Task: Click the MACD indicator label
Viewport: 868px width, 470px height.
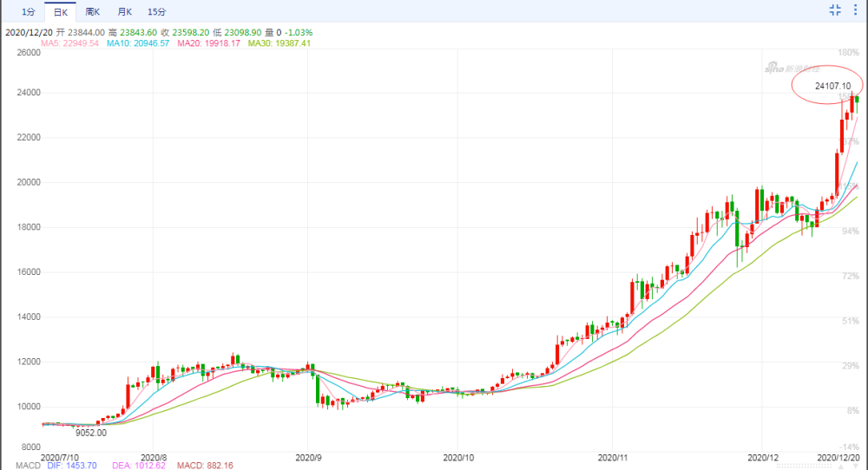Action: click(x=28, y=466)
